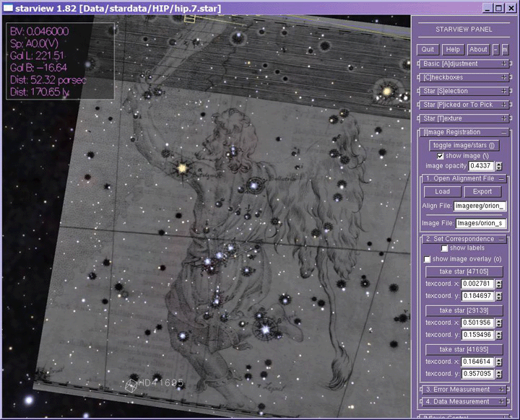
Task: Click the starview icon in the title bar
Action: pos(7,8)
